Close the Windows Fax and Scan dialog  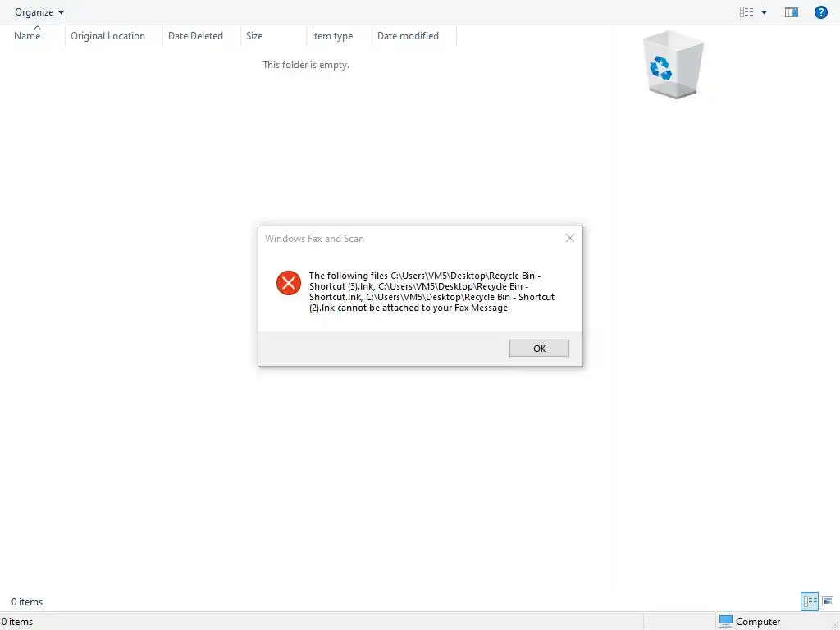(x=570, y=238)
